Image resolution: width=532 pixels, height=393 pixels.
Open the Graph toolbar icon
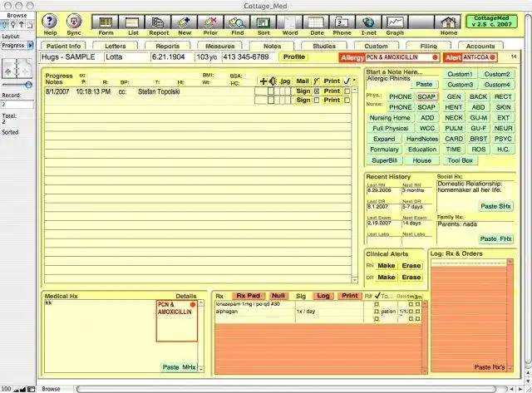tap(395, 22)
